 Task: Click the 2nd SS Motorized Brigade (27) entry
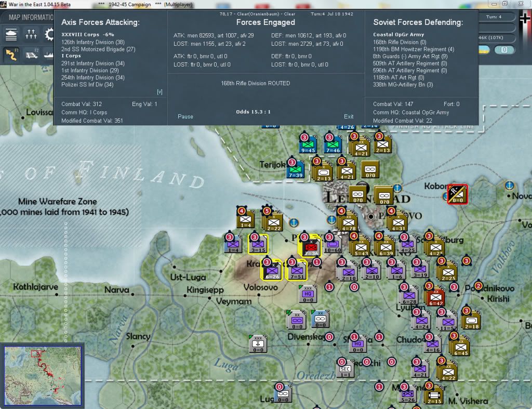(98, 49)
